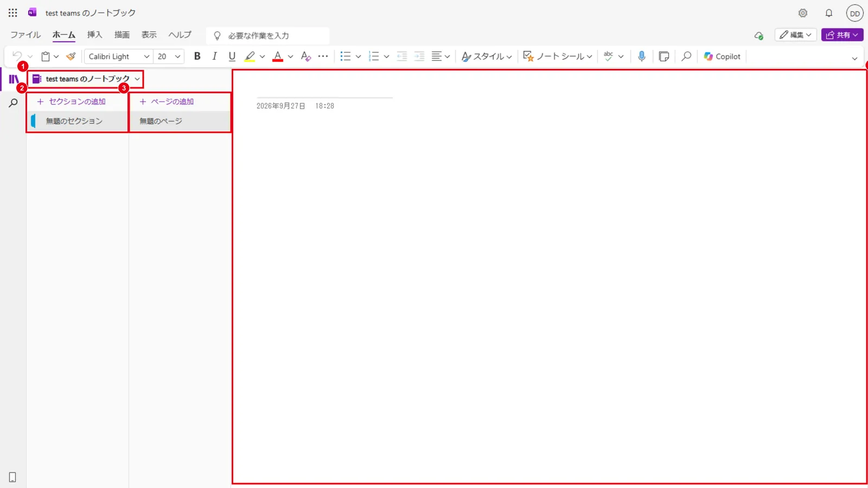Open the sticky notes feed icon
868x488 pixels.
click(663, 56)
